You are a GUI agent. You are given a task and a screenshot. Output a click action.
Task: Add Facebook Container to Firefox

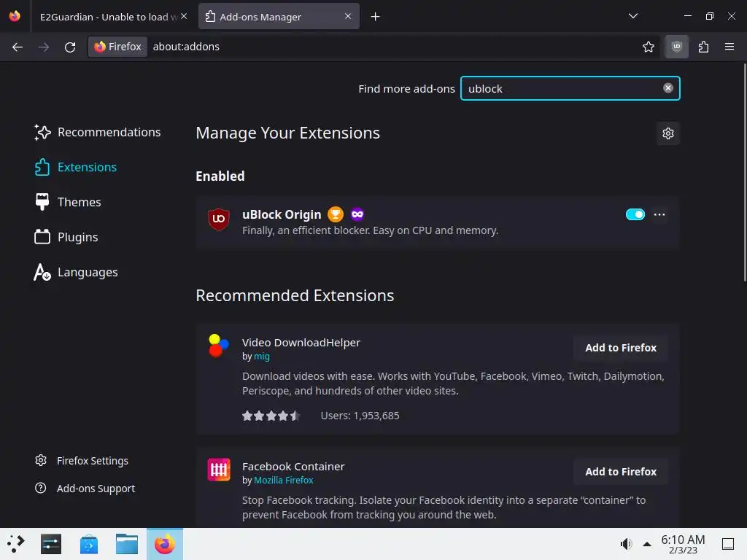[621, 472]
